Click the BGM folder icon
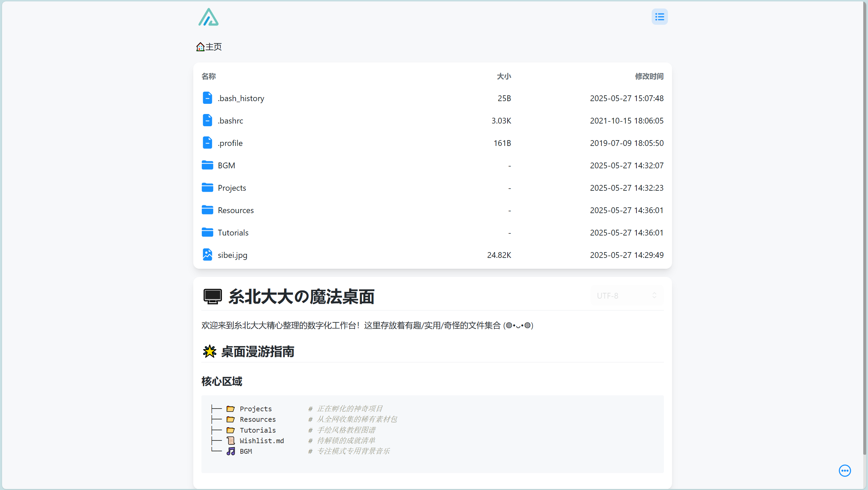 (207, 165)
